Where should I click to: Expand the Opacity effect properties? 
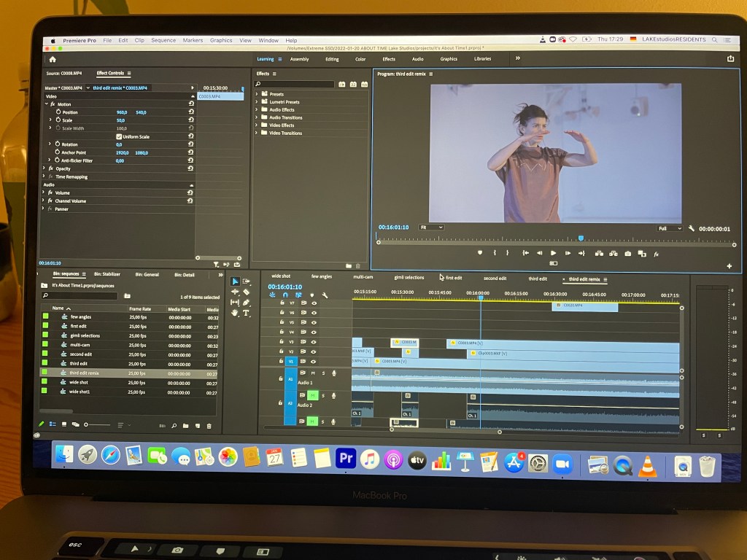[44, 168]
